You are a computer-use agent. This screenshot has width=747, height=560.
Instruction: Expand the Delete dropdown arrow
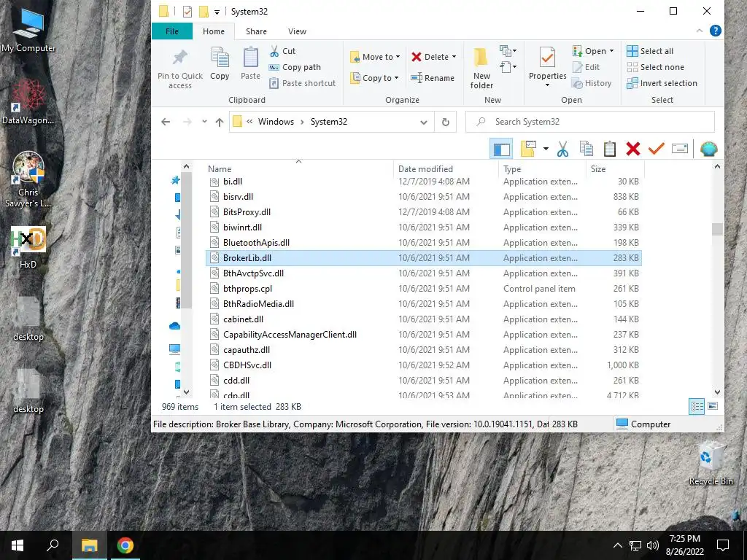click(x=454, y=57)
